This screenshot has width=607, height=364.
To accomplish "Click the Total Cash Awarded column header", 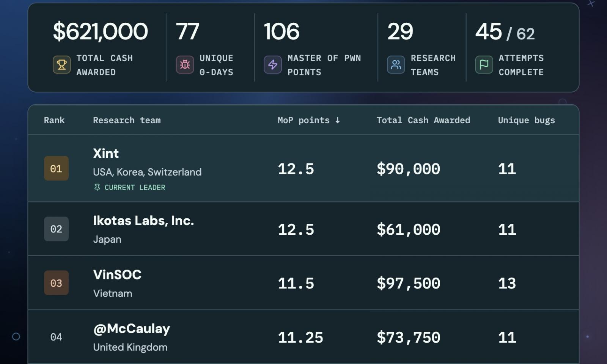I will coord(423,120).
